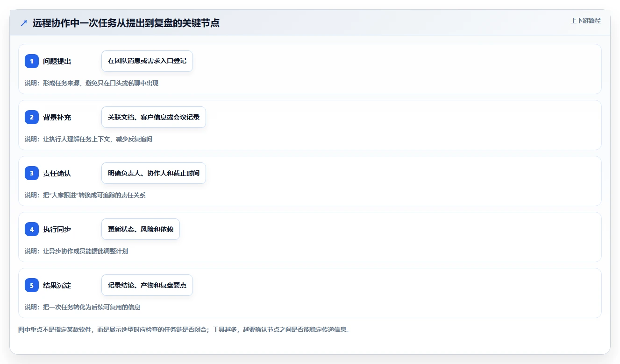Select the '结果沉淀' step label
Screen dimensions: 620x364
[x=57, y=285]
